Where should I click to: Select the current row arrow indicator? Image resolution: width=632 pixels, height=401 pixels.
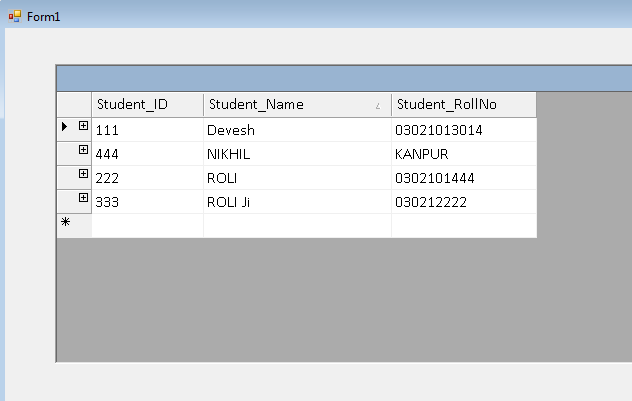tap(65, 126)
